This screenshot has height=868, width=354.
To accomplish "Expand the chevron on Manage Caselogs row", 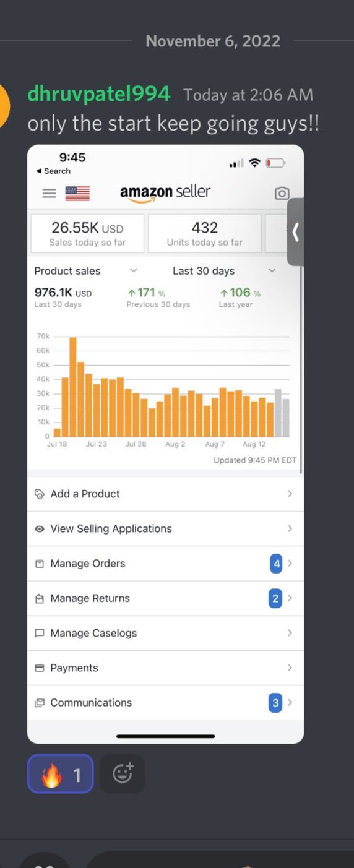I will [290, 634].
